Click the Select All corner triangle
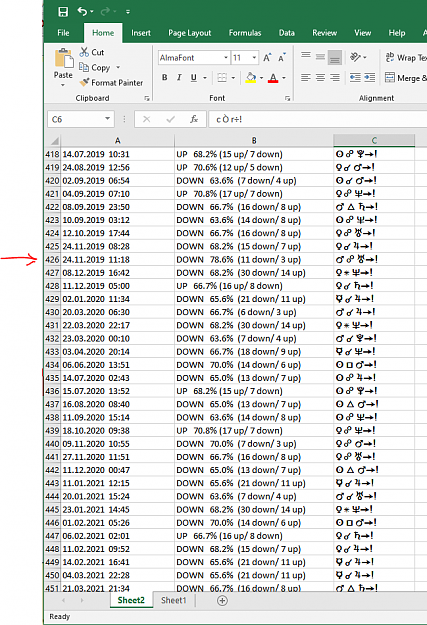 coord(53,141)
